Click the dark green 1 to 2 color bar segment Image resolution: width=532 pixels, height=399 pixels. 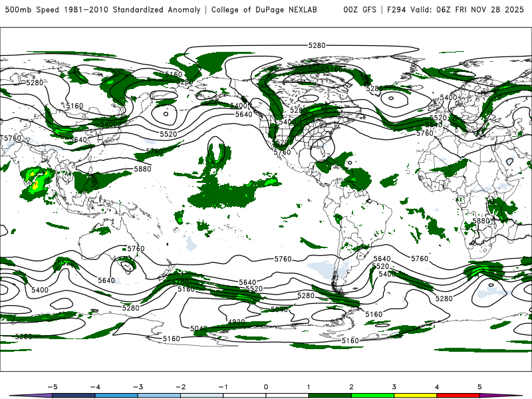coord(330,396)
